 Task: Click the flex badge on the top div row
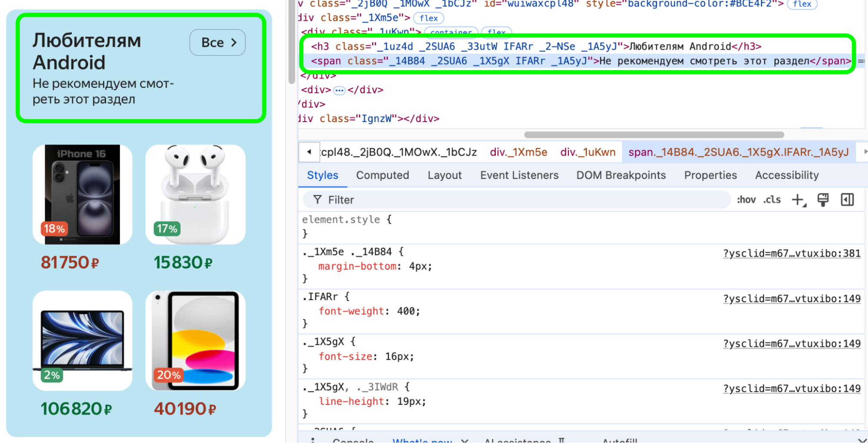click(x=802, y=4)
